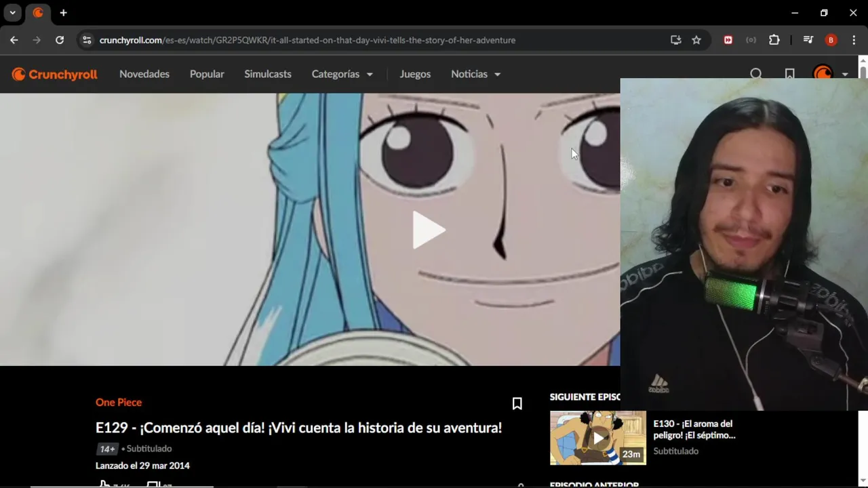Viewport: 868px width, 488px height.
Task: Expand the Categorías dropdown
Action: coord(342,74)
